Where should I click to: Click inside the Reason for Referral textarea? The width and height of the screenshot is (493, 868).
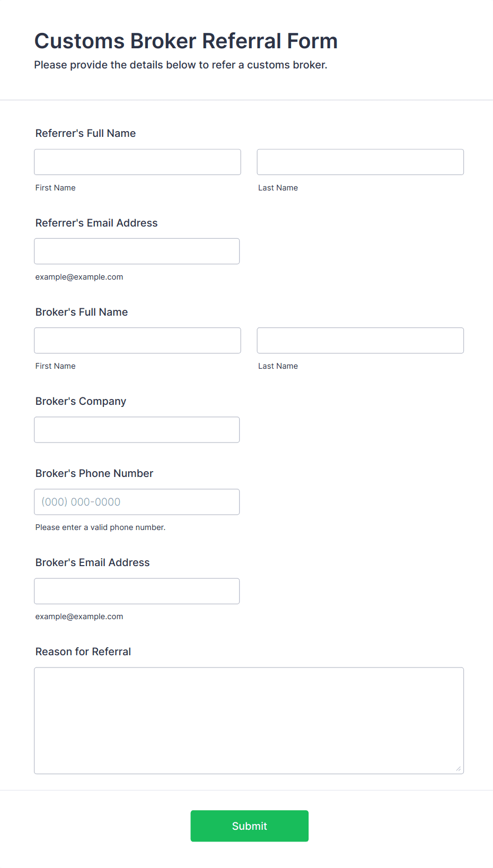pos(249,721)
